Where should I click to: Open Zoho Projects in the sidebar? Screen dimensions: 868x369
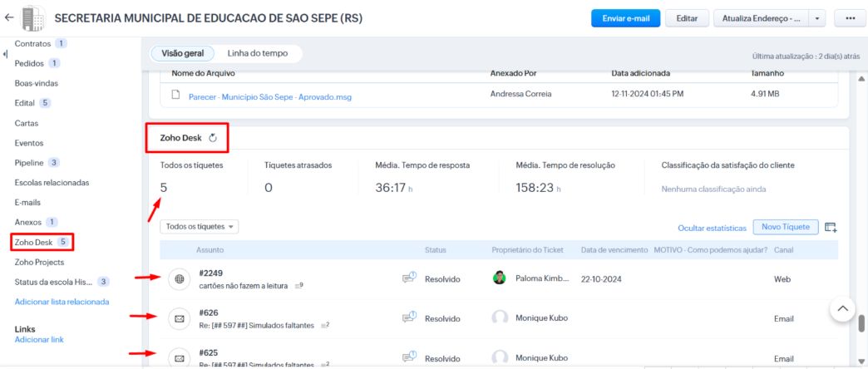pyautogui.click(x=39, y=263)
